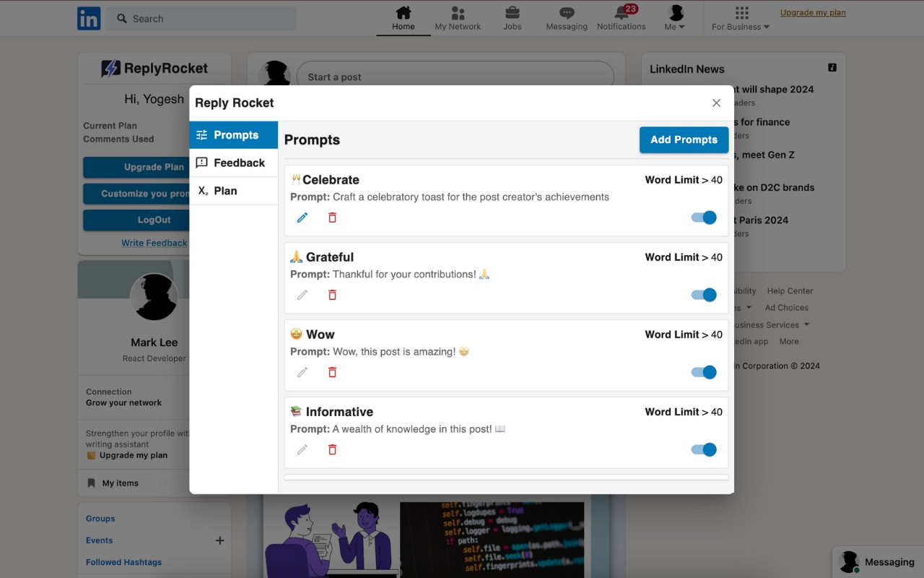Click the ReplyRocket logo in sidebar
The image size is (924, 578).
(x=154, y=69)
